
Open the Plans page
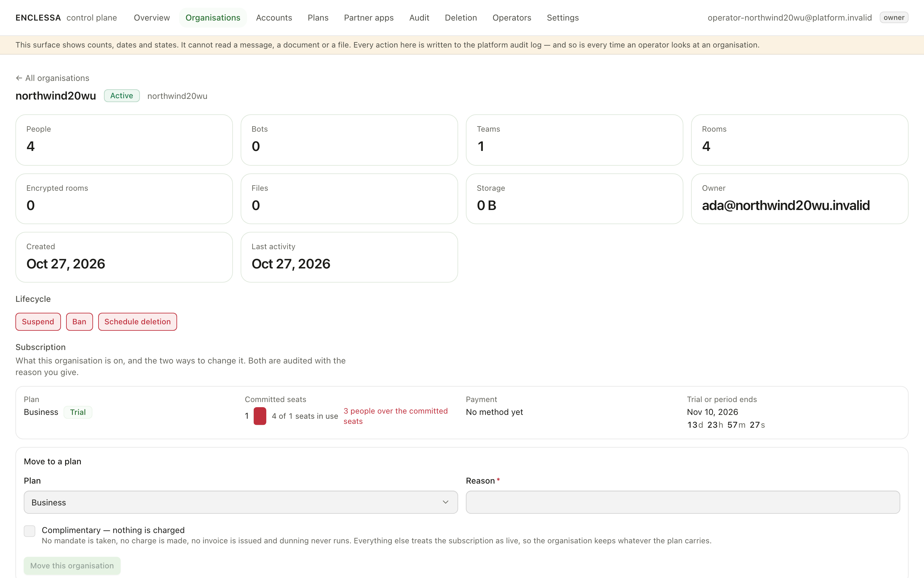318,18
